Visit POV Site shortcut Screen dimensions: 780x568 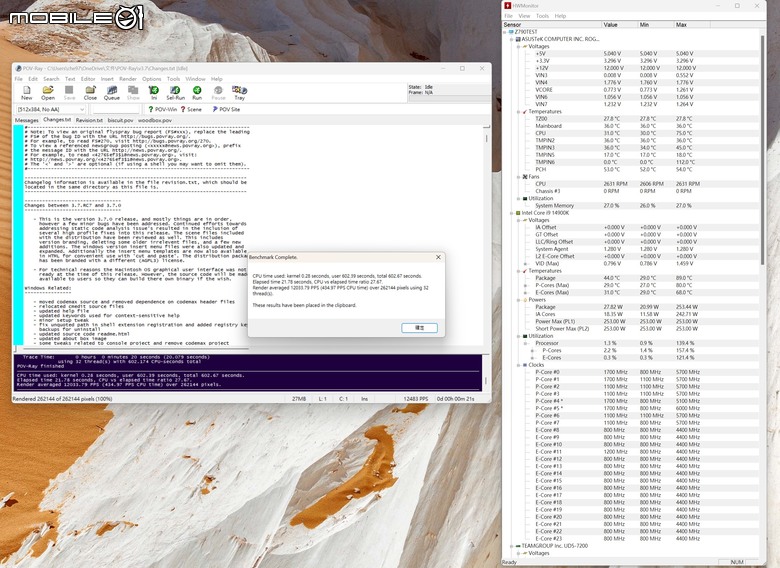click(226, 109)
